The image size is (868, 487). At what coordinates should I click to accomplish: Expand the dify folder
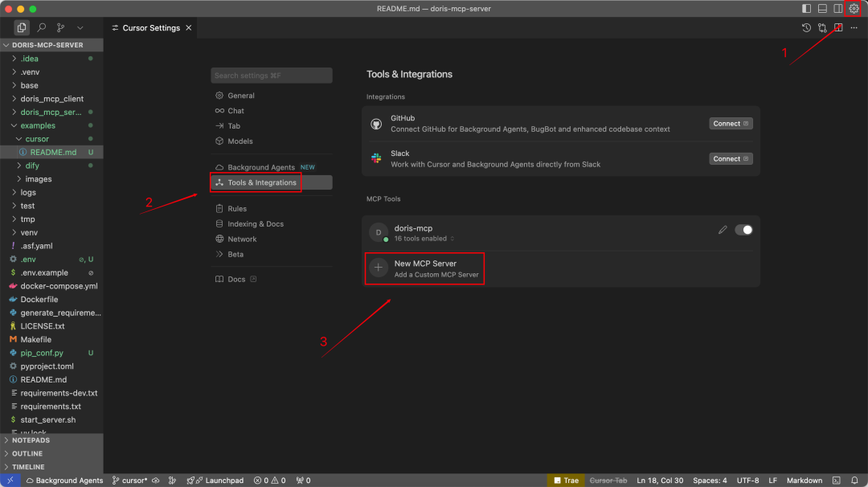(x=51, y=166)
